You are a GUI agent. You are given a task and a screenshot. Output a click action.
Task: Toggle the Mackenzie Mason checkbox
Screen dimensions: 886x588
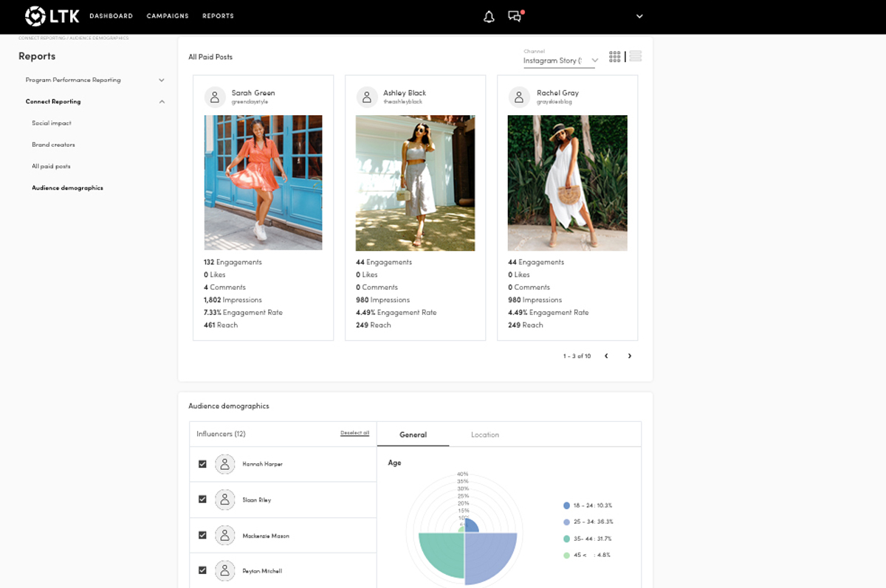click(202, 536)
